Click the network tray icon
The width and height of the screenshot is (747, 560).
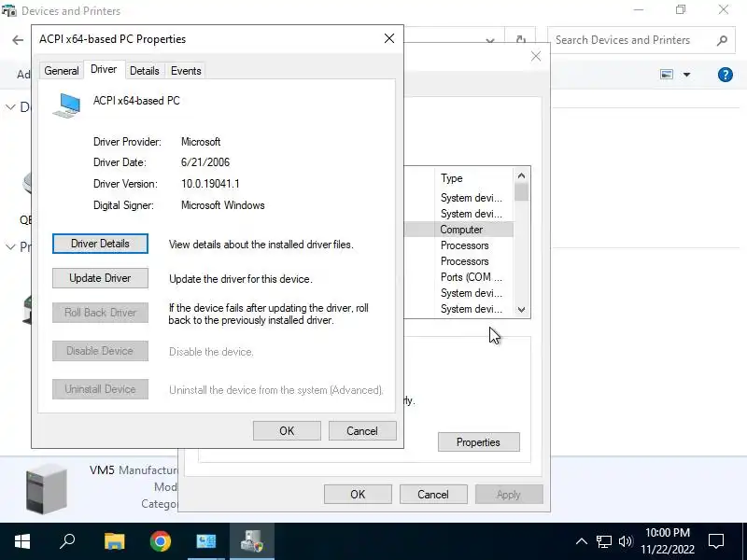(603, 541)
